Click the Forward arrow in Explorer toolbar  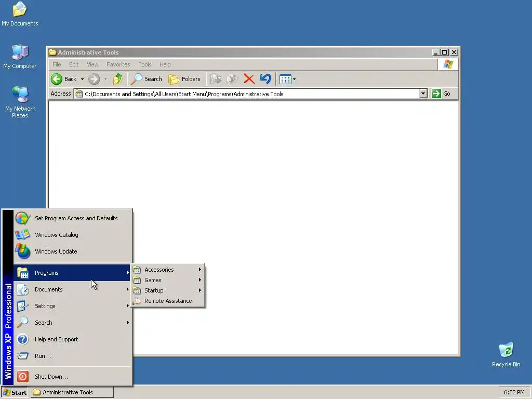(x=94, y=79)
